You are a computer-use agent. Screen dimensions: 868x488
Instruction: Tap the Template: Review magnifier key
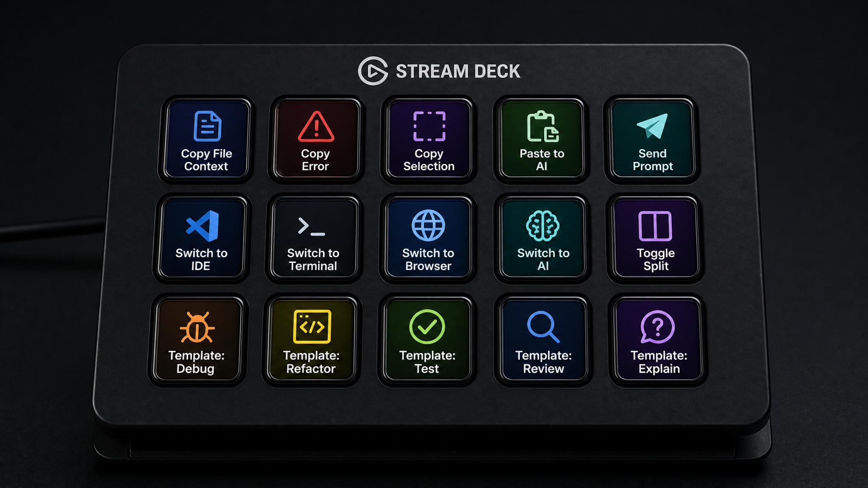click(x=544, y=340)
